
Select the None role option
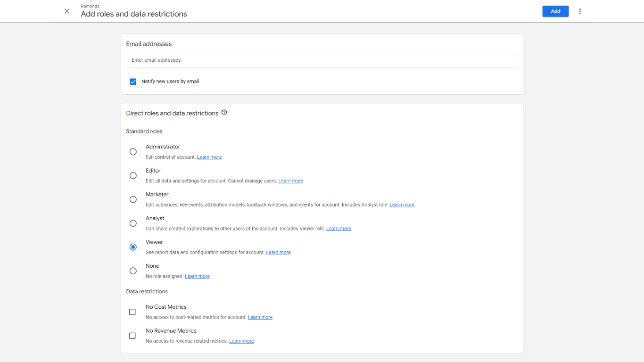(x=133, y=271)
